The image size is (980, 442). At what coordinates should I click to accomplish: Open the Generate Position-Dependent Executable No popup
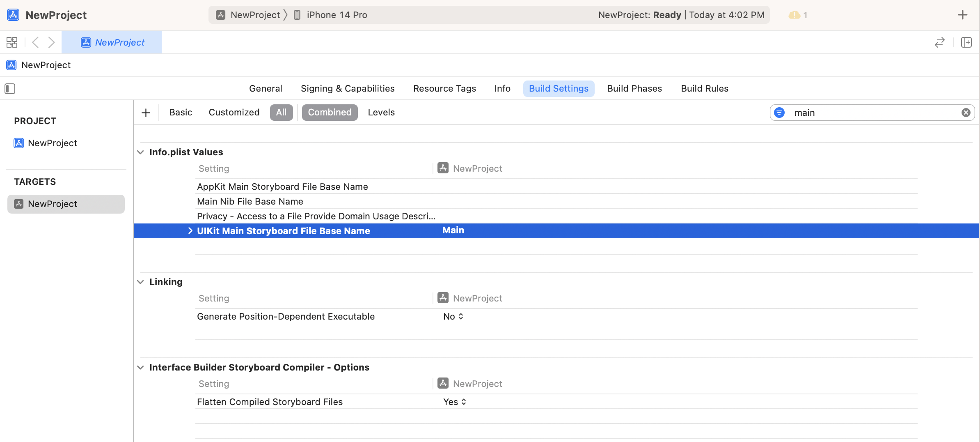pos(453,317)
